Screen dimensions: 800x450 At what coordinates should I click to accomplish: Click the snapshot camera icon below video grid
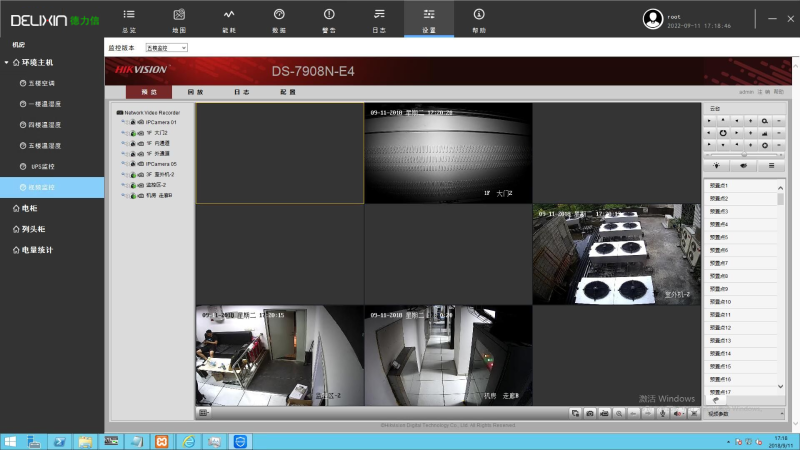pos(590,412)
